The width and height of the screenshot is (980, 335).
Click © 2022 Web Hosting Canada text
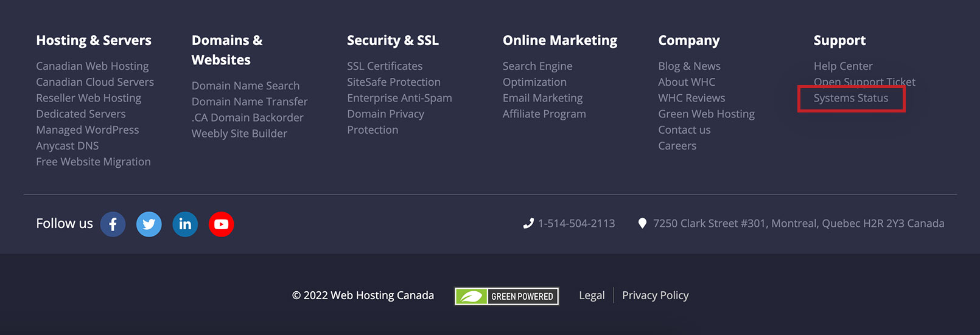(363, 295)
